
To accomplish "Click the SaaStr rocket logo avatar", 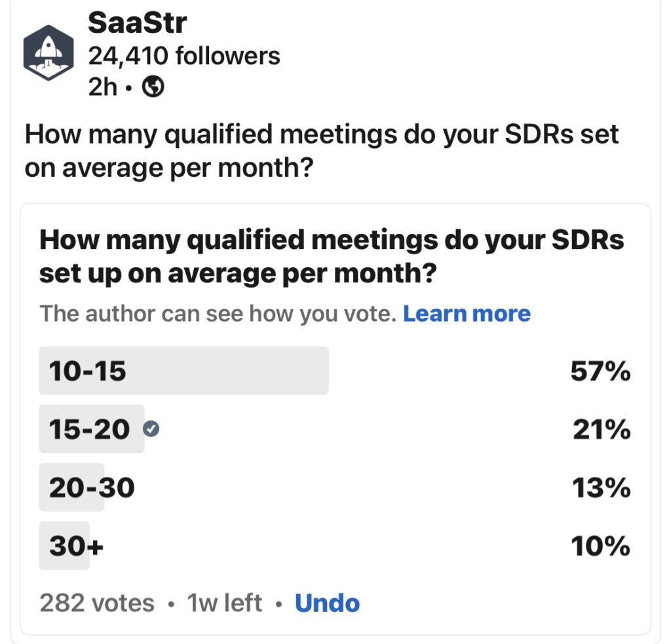I will [49, 54].
